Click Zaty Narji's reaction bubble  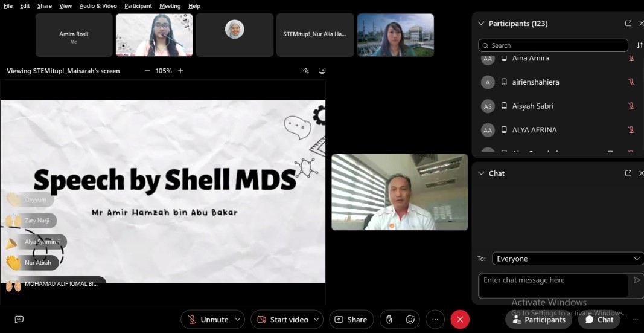tap(31, 221)
